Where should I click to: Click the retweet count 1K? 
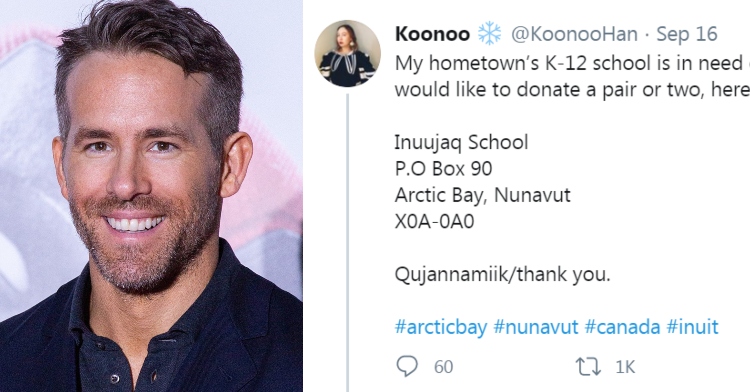point(625,367)
